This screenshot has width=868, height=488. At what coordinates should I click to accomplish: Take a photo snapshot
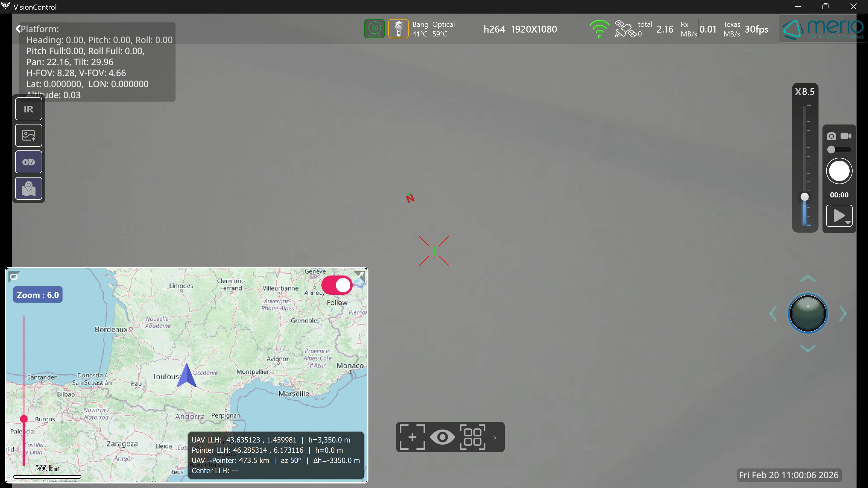[x=831, y=136]
